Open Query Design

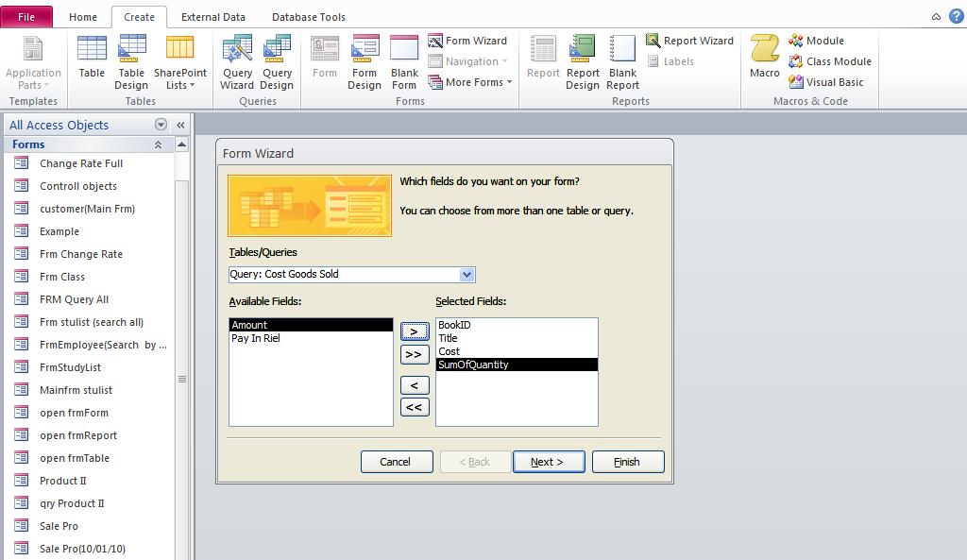(277, 63)
